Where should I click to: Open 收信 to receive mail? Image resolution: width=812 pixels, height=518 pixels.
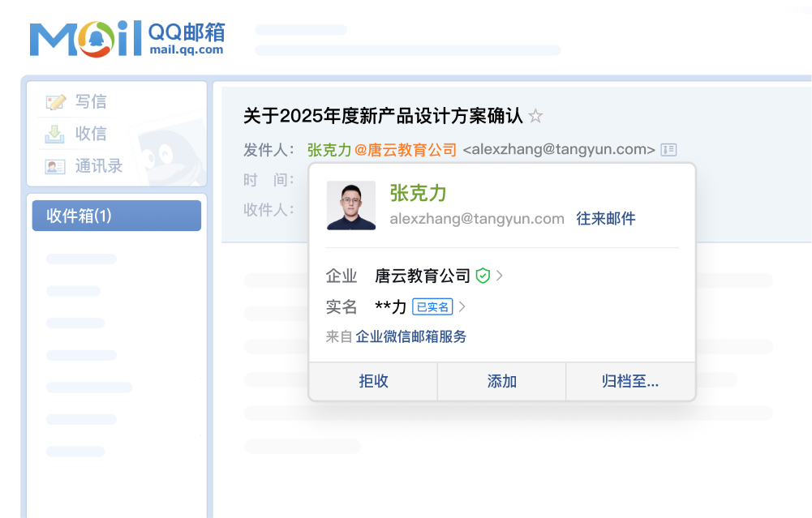tap(91, 134)
